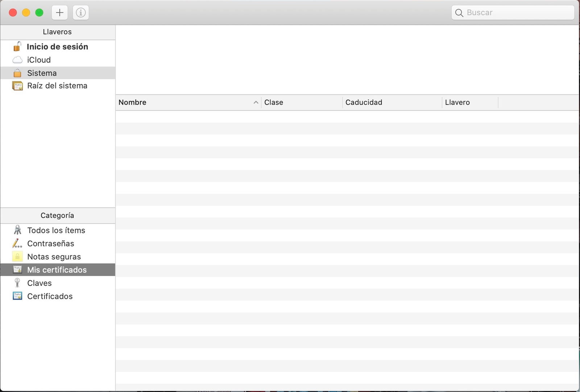Click the cloud icon next to iCloud
Viewport: 580px width, 392px height.
pyautogui.click(x=17, y=60)
